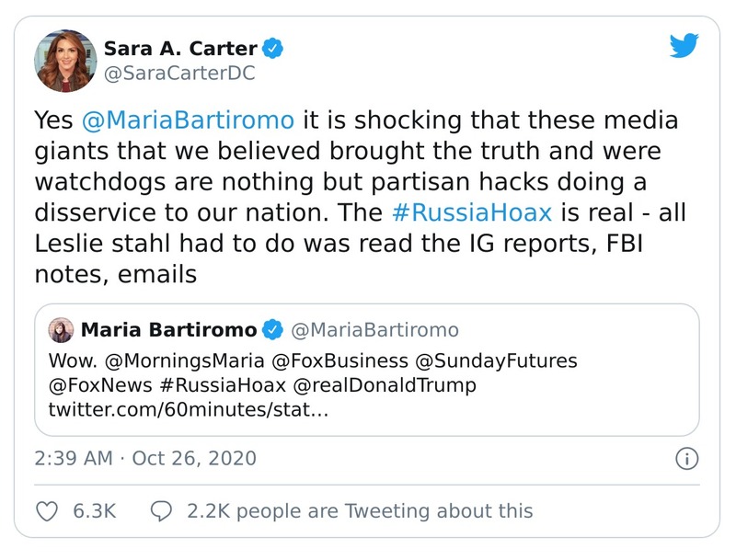Open the #RussiaHoax hashtag in main tweet
Viewport: 736px width, 560px height.
pyautogui.click(x=471, y=212)
